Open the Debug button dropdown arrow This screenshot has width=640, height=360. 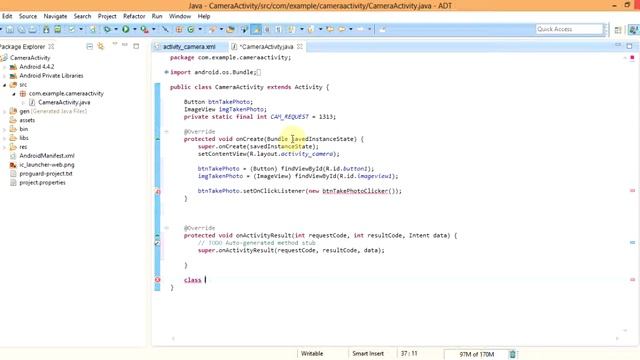(x=116, y=29)
